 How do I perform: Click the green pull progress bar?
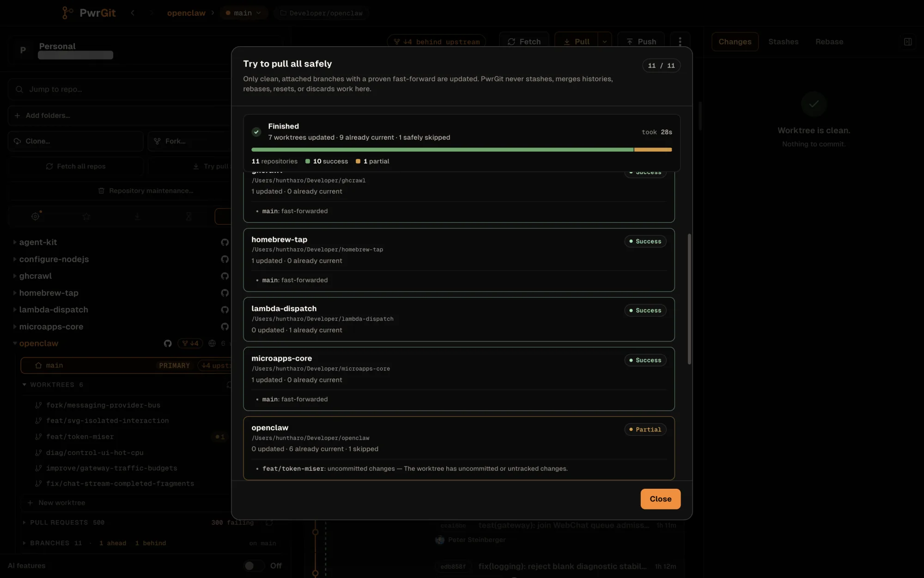point(442,150)
